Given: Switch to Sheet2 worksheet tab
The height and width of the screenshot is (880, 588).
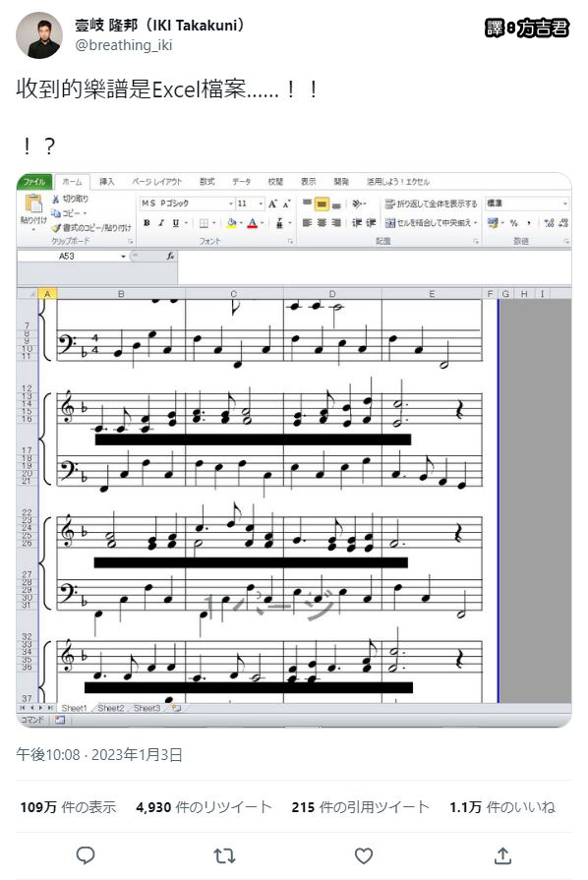Looking at the screenshot, I should tap(111, 708).
